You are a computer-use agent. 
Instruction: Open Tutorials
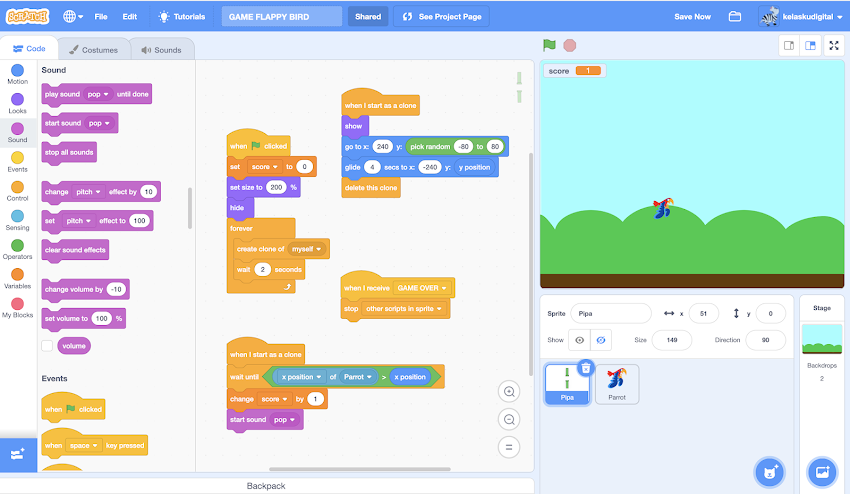coord(182,16)
